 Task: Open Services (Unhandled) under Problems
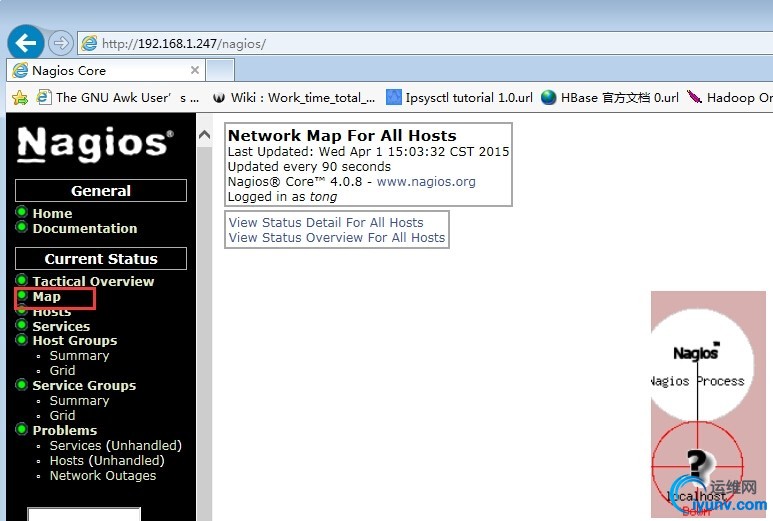pos(116,446)
